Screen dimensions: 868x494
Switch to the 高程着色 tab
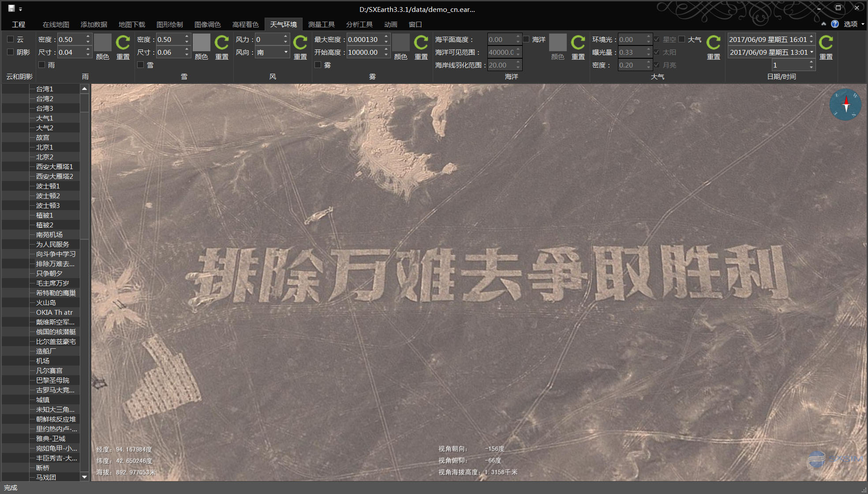[x=246, y=24]
